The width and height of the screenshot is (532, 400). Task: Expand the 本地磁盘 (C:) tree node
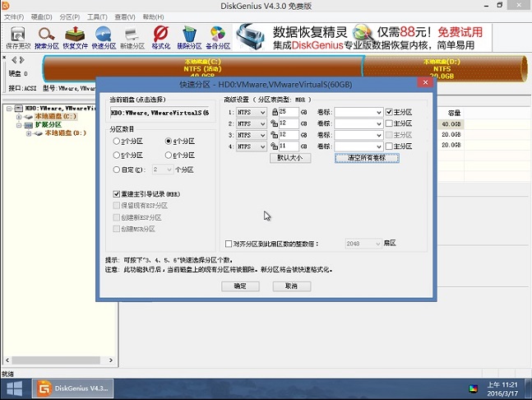(19, 117)
